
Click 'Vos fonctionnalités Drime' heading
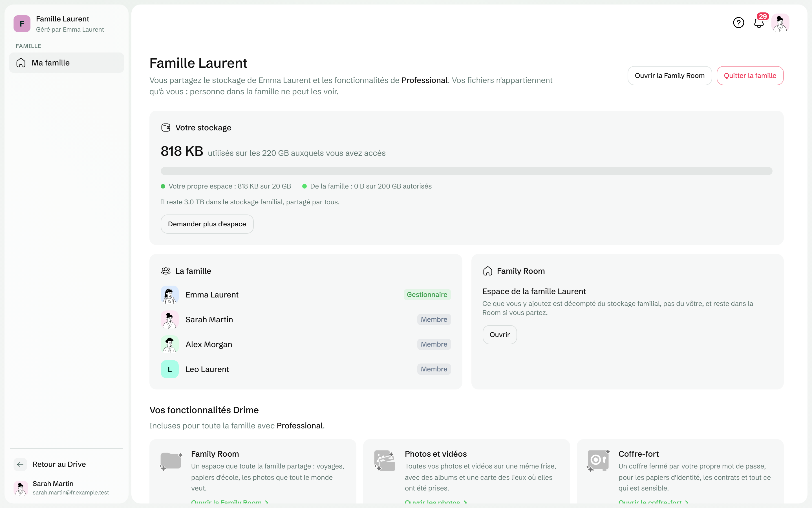(x=204, y=410)
